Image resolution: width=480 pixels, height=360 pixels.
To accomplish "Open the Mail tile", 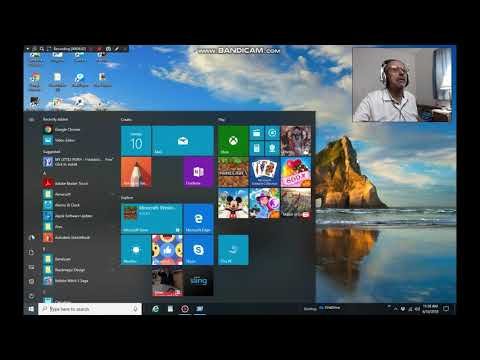I will (x=183, y=141).
